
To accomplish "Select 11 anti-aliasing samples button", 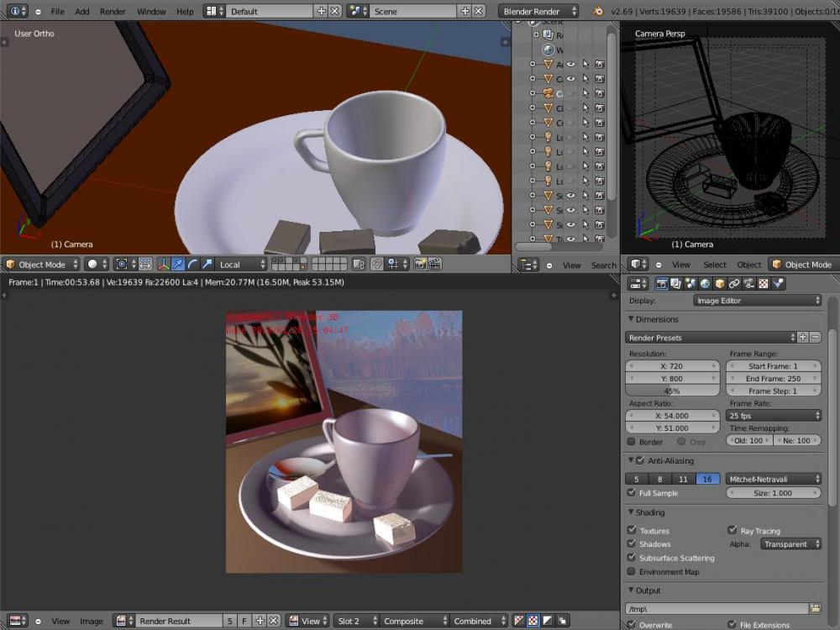I will (x=683, y=479).
